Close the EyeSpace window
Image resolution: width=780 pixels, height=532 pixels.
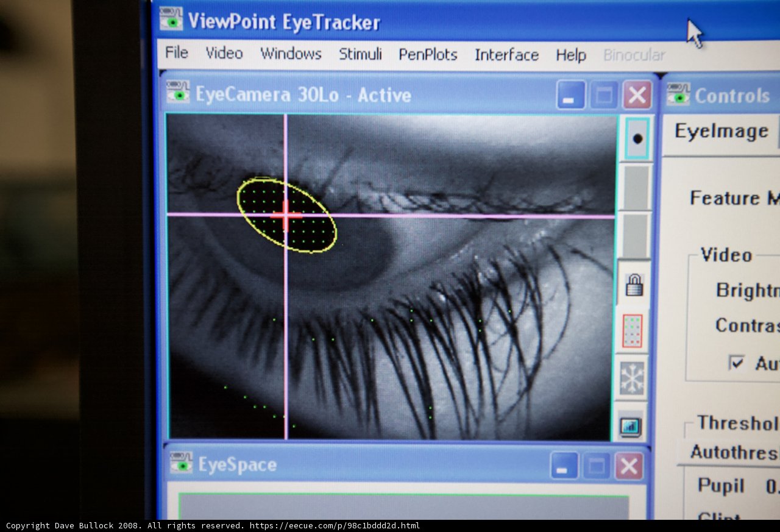pyautogui.click(x=629, y=467)
